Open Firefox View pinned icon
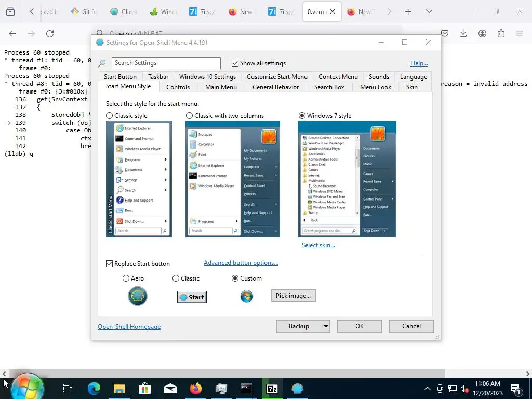Image resolution: width=532 pixels, height=399 pixels. (10, 12)
